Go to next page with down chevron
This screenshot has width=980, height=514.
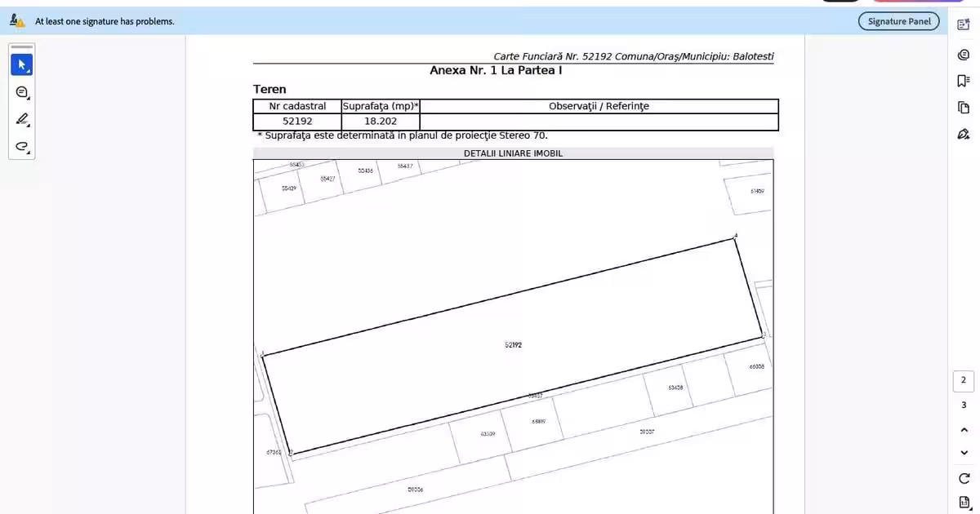[964, 453]
